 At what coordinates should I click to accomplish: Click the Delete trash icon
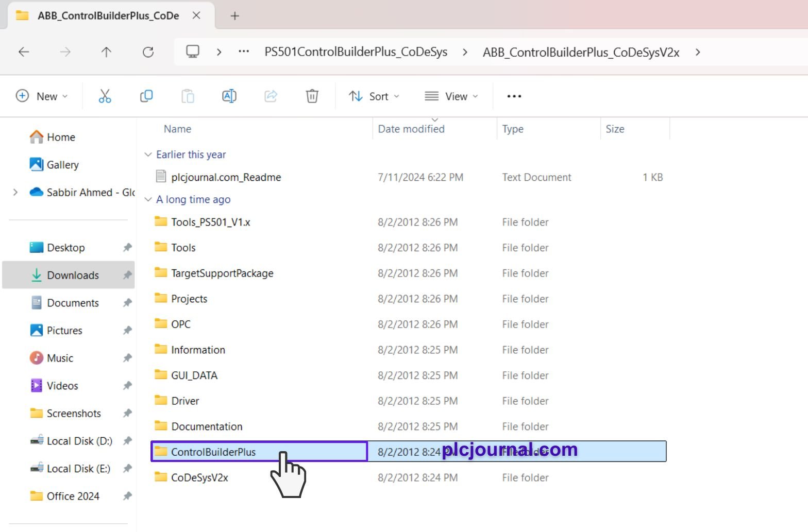(312, 96)
